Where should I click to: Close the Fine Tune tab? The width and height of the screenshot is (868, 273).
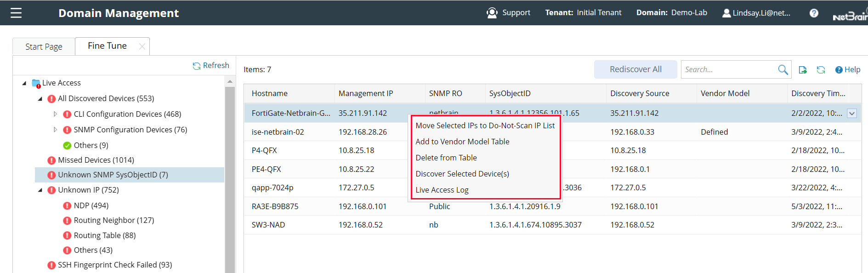[x=142, y=46]
